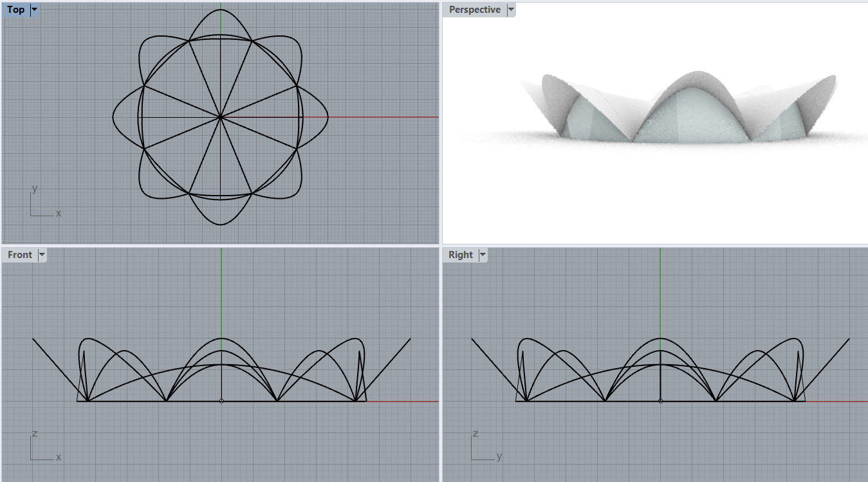
Task: Select the origin point marker in Right view
Action: click(x=661, y=401)
